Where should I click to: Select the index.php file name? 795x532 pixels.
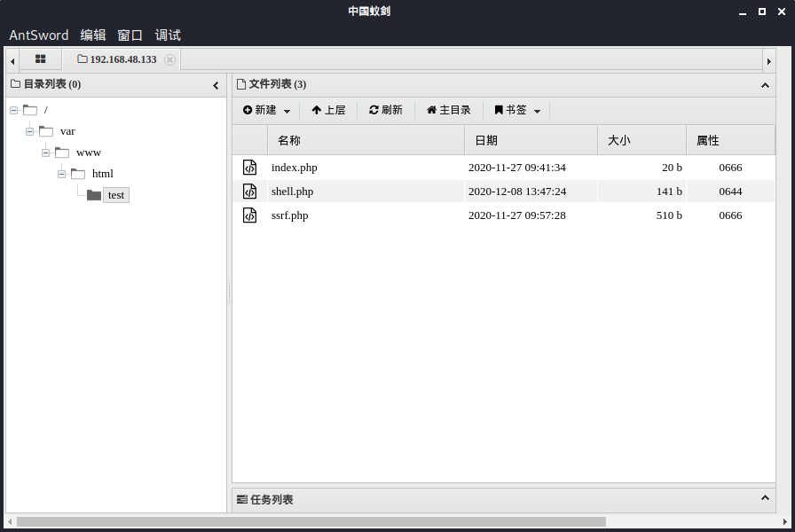294,168
